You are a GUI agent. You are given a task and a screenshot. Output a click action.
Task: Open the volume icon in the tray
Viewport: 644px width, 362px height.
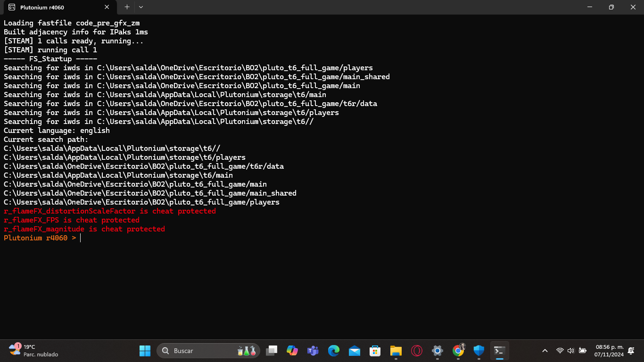click(x=571, y=351)
